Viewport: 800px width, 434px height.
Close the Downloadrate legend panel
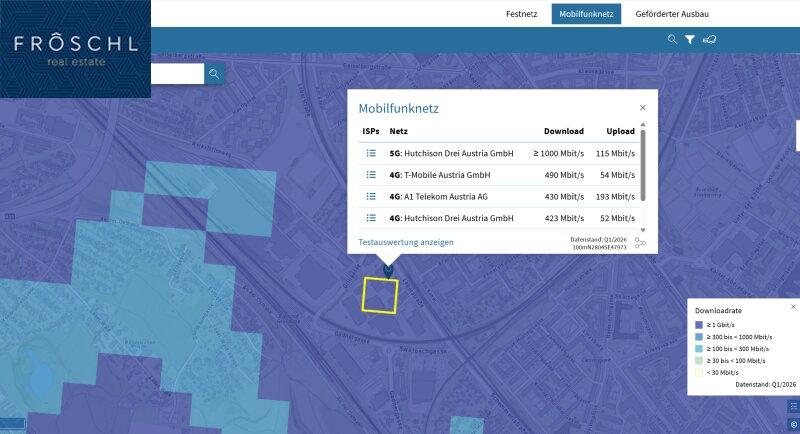pyautogui.click(x=793, y=307)
